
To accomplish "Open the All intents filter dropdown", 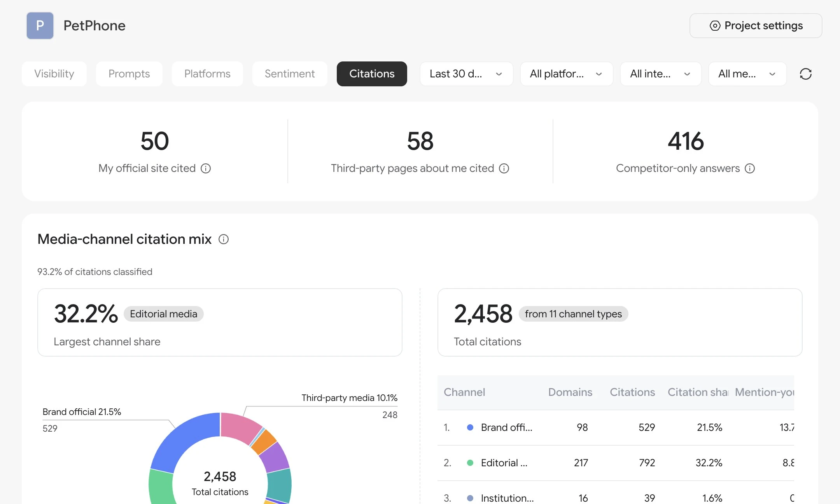I will coord(661,74).
